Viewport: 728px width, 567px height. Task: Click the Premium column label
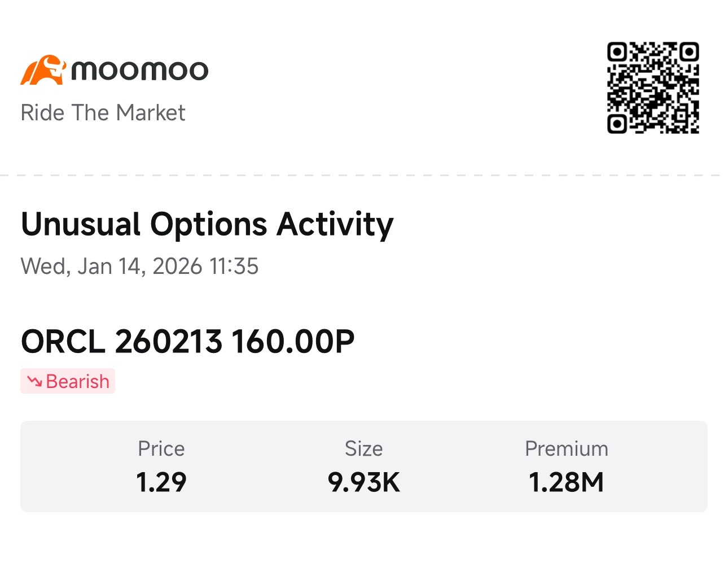pos(567,449)
